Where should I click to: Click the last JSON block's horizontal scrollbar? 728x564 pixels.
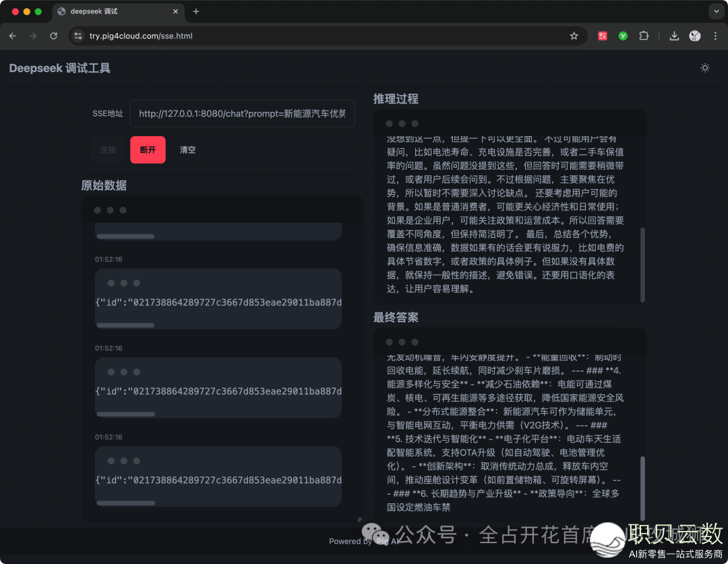125,503
